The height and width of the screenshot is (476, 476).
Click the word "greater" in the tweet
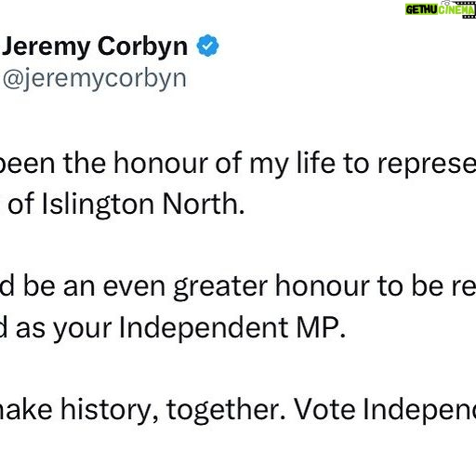tap(220, 287)
